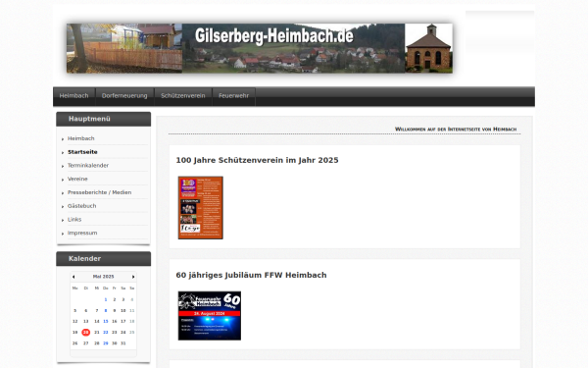
Task: Open the 60 jähriges Jubiläum FFW Heimbach title
Action: (x=251, y=275)
